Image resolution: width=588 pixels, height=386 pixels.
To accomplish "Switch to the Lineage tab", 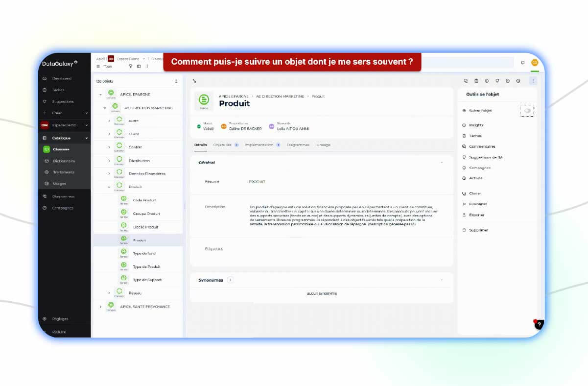I will (323, 145).
